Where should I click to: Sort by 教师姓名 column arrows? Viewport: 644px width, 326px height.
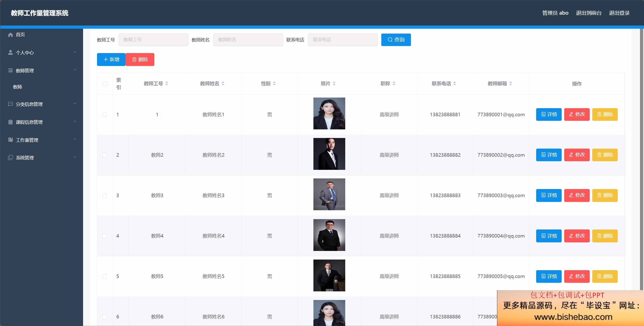[223, 84]
